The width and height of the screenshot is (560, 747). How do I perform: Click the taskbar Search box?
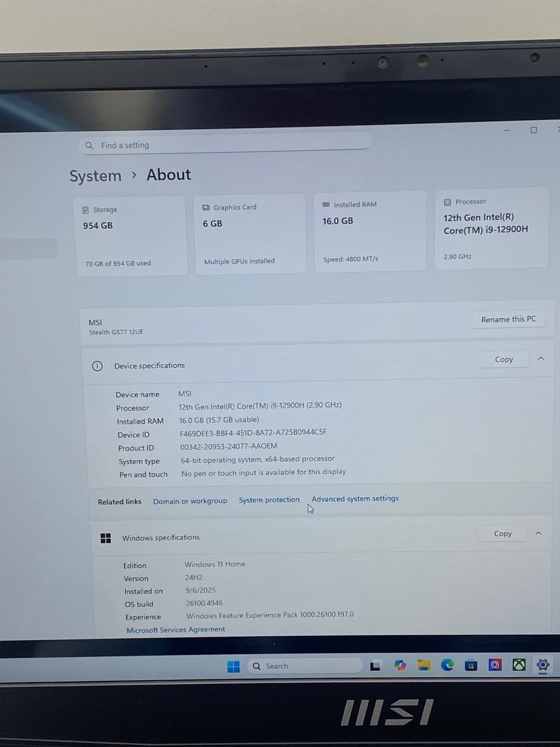(304, 666)
